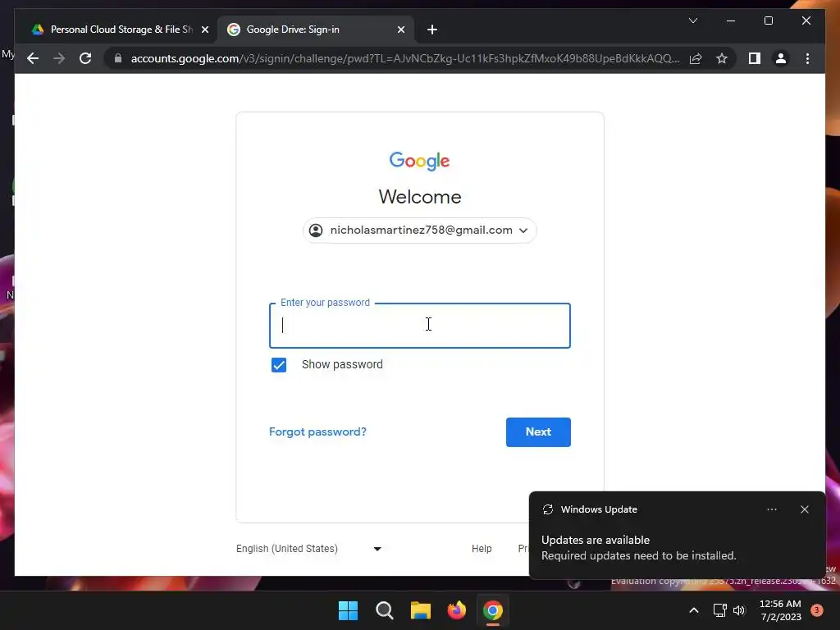Screen dimensions: 840x630
Task: Open Windows Update notification options menu
Action: [x=771, y=509]
